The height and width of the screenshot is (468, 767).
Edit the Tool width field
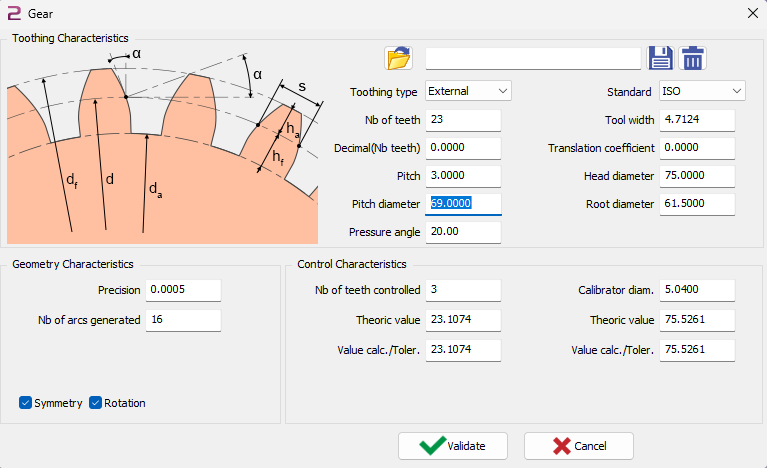click(697, 120)
